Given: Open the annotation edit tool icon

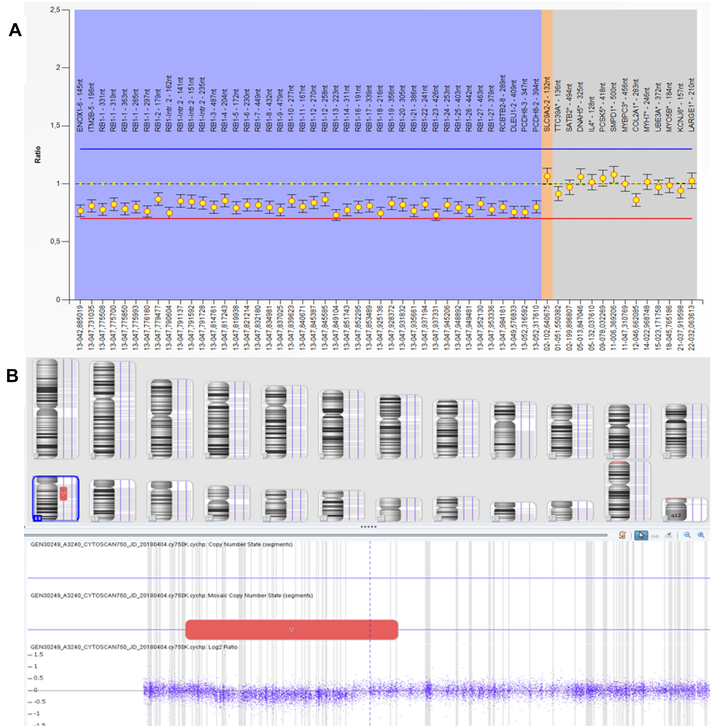Looking at the screenshot, I should pos(623,535).
